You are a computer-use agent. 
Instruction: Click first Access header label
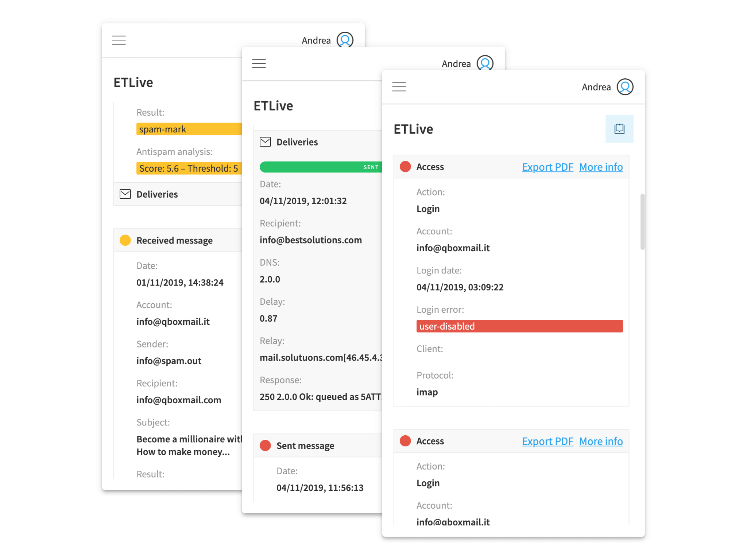430,167
